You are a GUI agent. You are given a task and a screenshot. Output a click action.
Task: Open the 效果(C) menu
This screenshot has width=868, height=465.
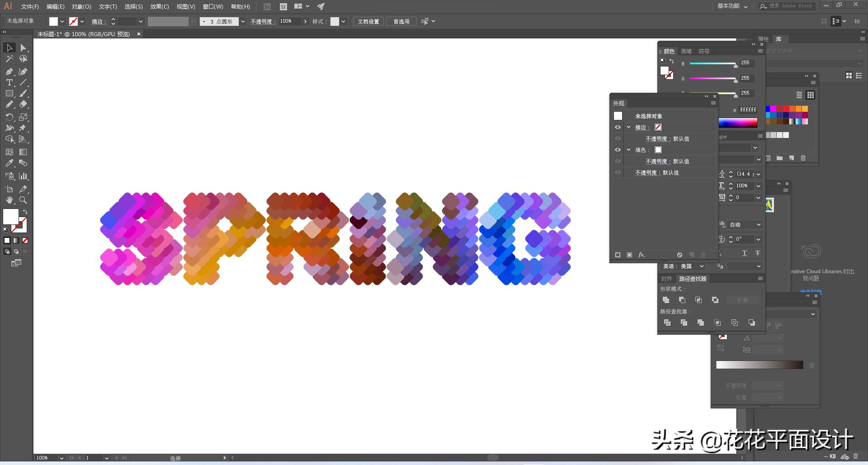(x=159, y=7)
